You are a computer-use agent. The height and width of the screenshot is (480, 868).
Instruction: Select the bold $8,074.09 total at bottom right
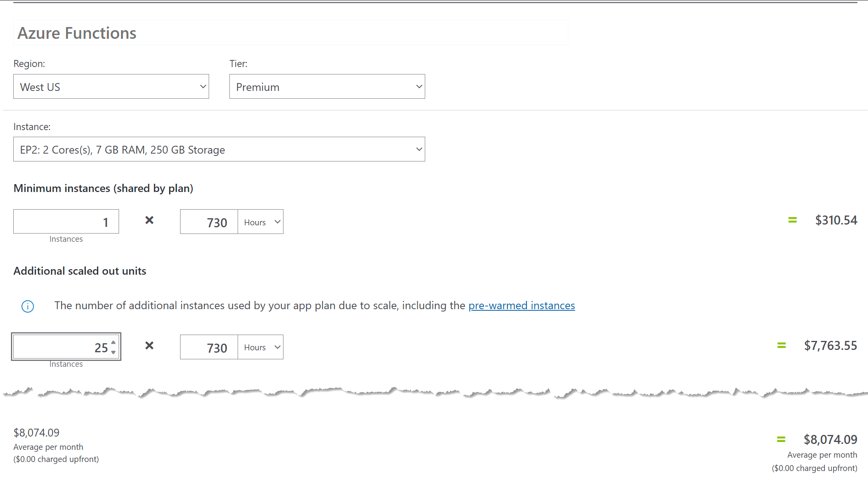[830, 440]
